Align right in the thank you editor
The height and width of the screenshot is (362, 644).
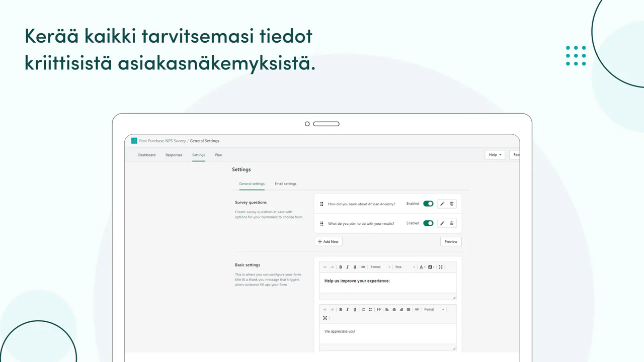click(401, 310)
